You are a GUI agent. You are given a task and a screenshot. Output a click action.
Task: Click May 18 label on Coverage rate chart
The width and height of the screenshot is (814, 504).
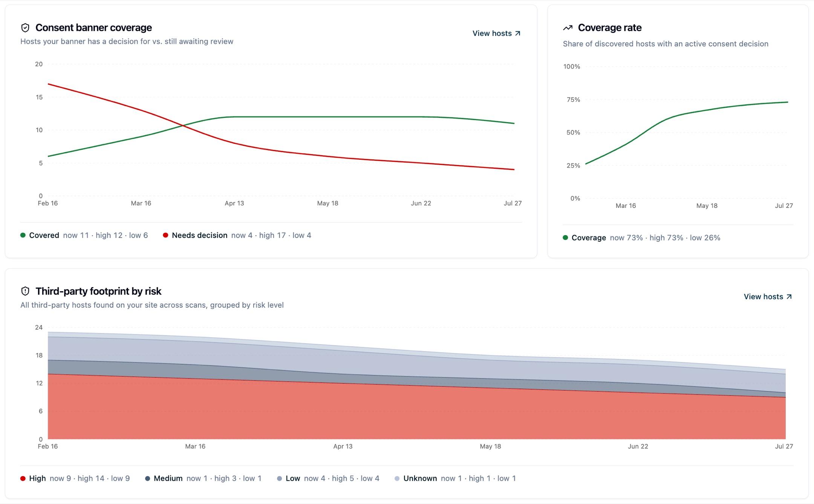(x=707, y=206)
